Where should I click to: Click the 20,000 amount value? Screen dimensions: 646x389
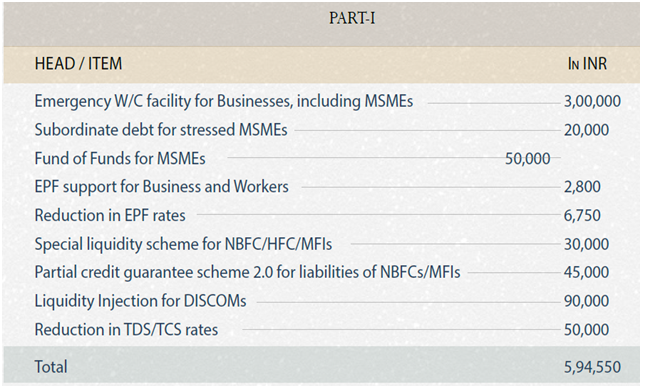click(x=586, y=130)
